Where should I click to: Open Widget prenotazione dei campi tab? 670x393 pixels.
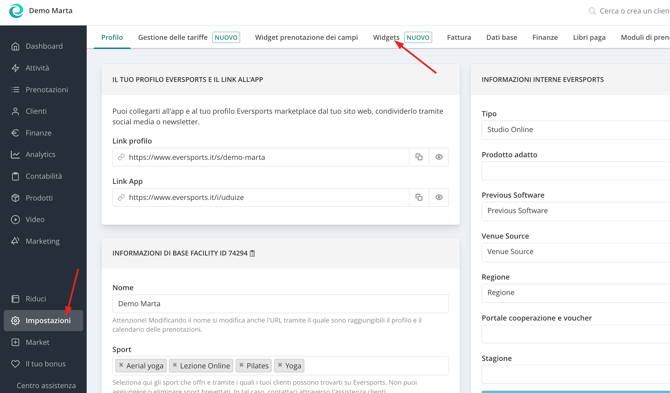point(306,38)
